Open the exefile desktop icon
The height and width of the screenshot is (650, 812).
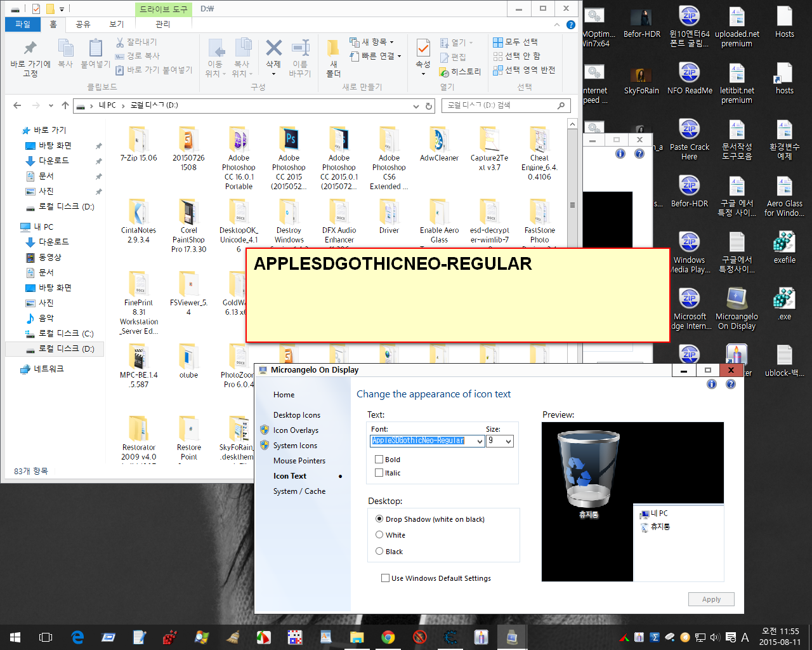(785, 248)
